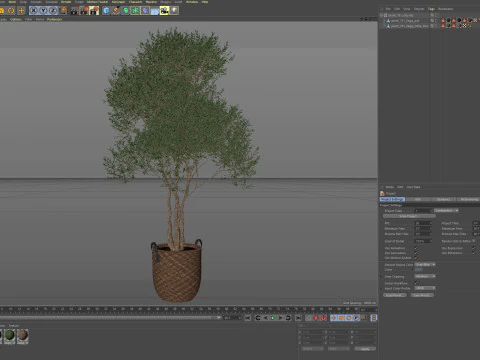Toggle Position keyframe recording icon

334,318
